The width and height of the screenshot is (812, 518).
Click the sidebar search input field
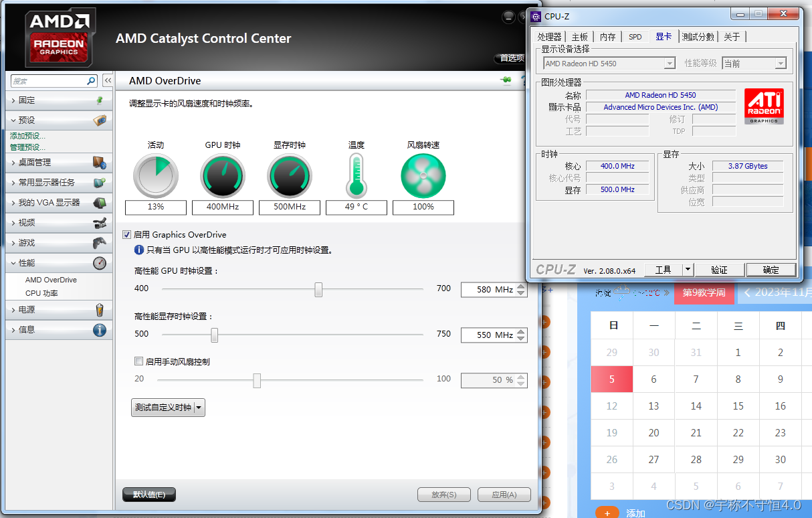[49, 81]
